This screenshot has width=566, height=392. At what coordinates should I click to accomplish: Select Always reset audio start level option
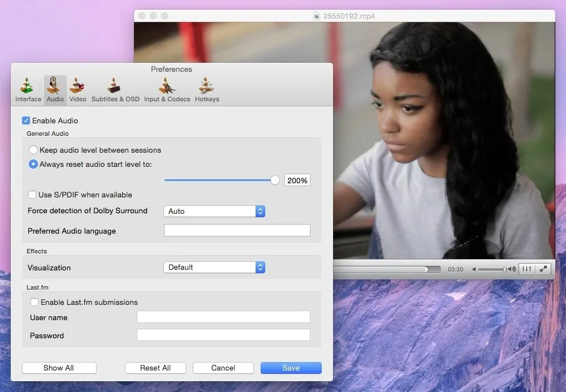coord(33,164)
